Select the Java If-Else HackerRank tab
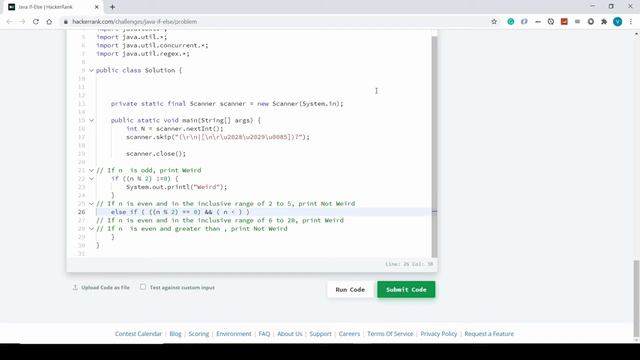 [53, 7]
